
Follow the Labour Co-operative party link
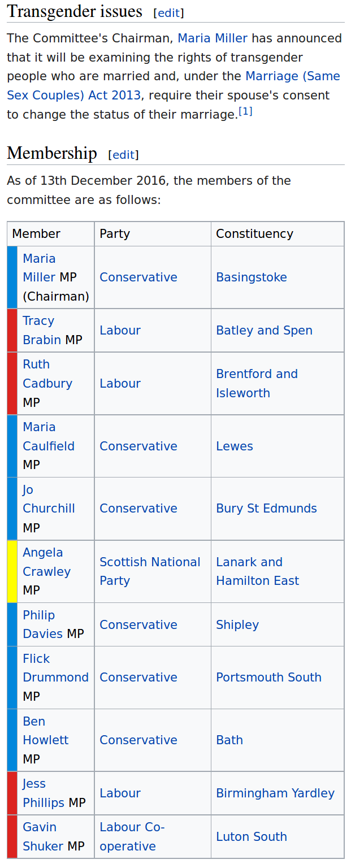[132, 837]
